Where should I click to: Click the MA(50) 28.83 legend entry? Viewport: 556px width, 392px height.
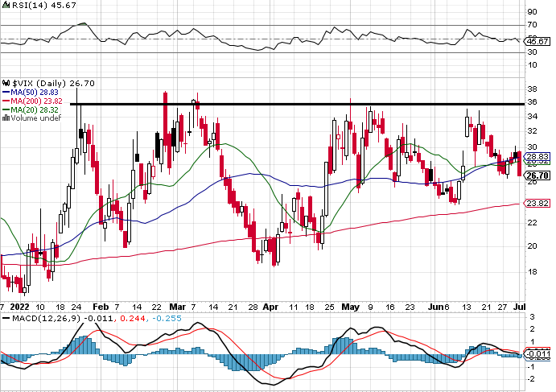pyautogui.click(x=35, y=93)
